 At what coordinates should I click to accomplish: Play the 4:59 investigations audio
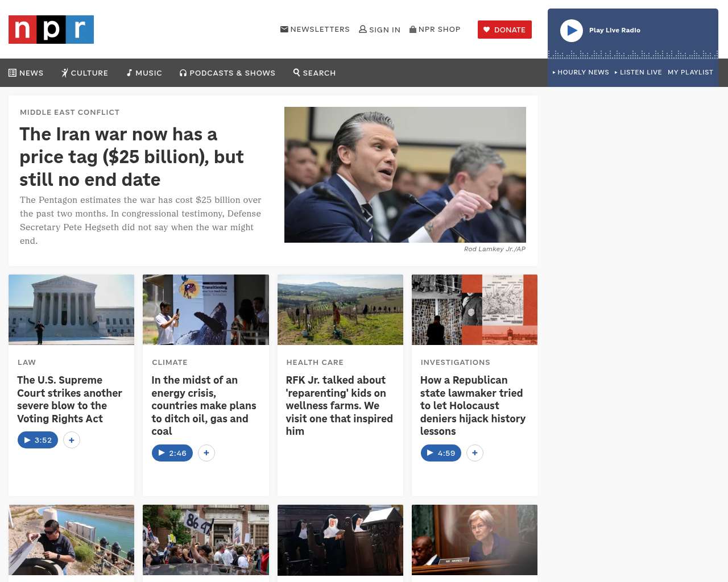[441, 453]
